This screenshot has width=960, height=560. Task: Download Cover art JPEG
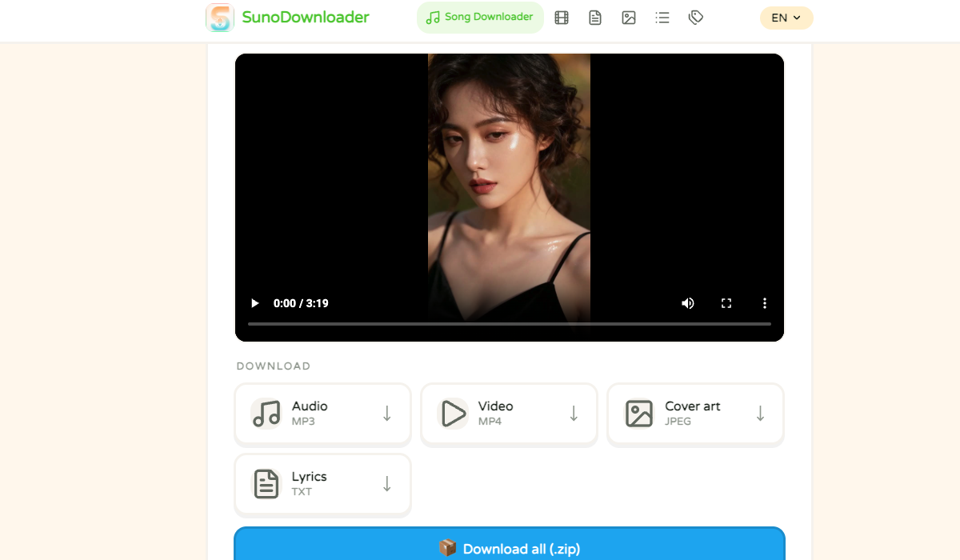click(x=695, y=414)
